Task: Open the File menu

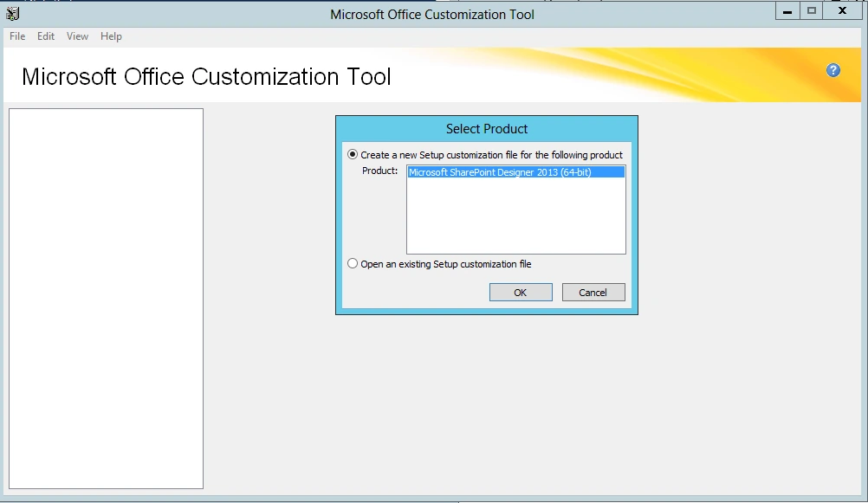Action: [17, 36]
